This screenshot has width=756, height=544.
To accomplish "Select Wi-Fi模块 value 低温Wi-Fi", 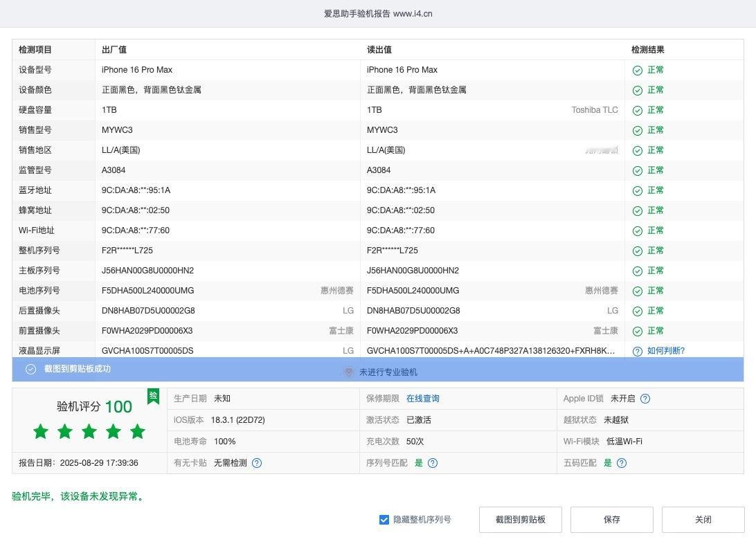I will [624, 442].
